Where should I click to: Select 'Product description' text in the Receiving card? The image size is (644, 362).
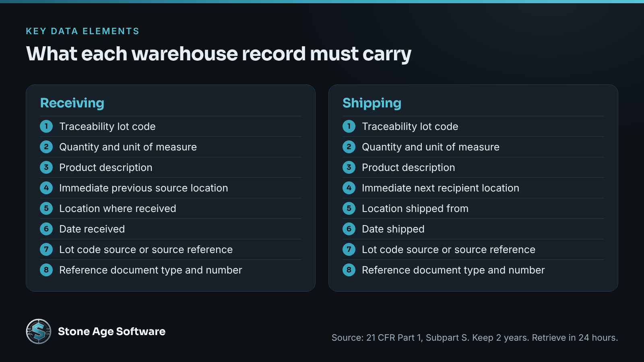[x=106, y=167]
